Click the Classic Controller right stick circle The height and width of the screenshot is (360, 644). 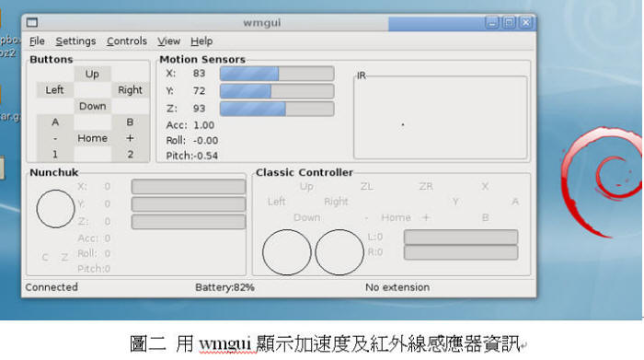point(339,252)
